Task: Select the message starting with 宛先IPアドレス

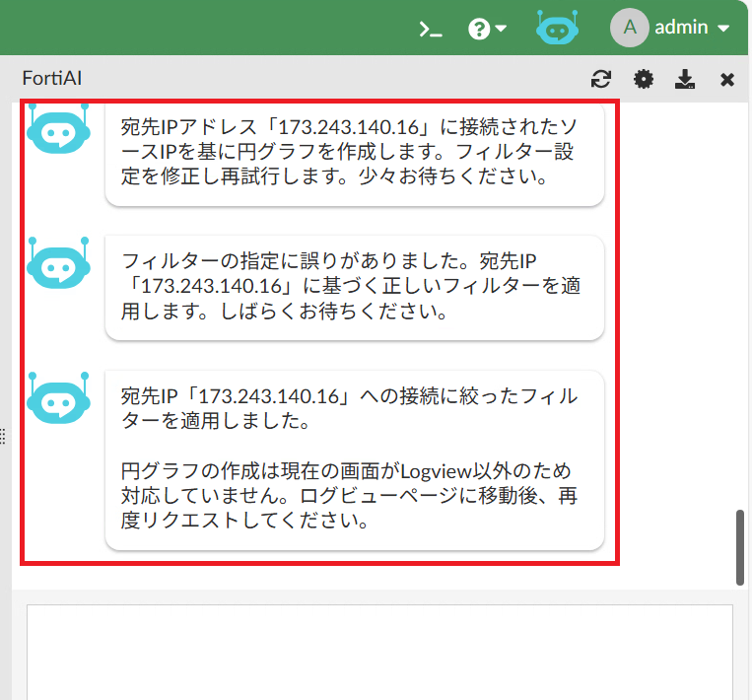Action: (x=354, y=153)
